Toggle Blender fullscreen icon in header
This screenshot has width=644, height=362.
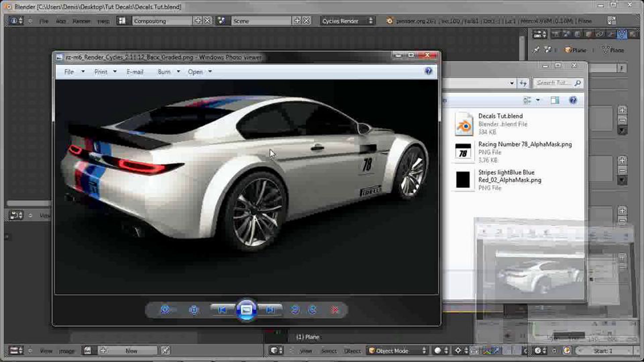pos(612,21)
